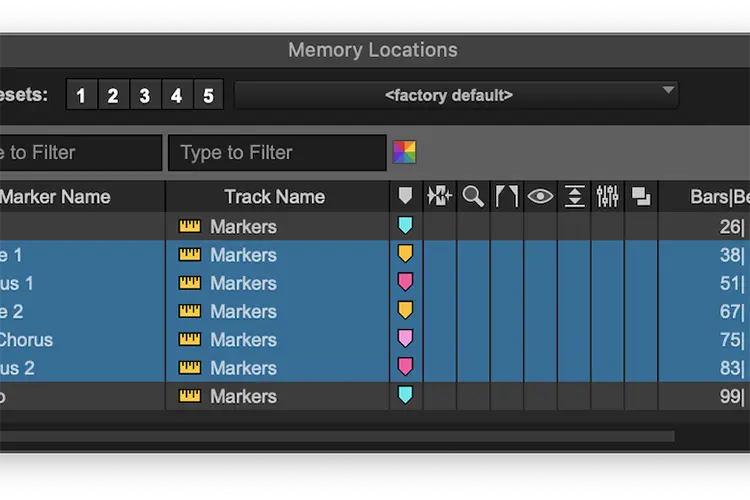Screen dimensions: 750x500
Task: Select view preset 2
Action: click(x=113, y=95)
